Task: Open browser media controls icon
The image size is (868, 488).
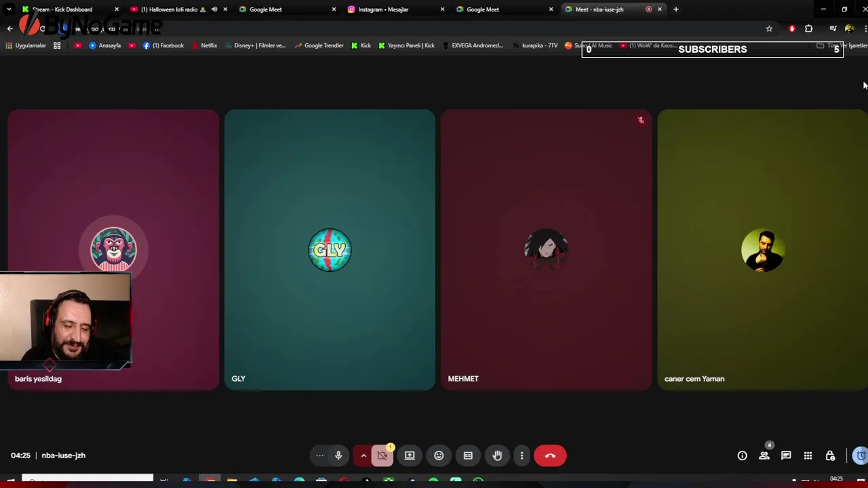Action: coord(833,28)
